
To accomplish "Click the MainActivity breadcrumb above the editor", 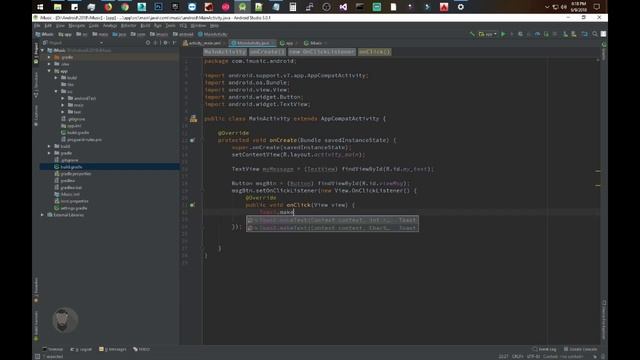I will click(x=225, y=52).
